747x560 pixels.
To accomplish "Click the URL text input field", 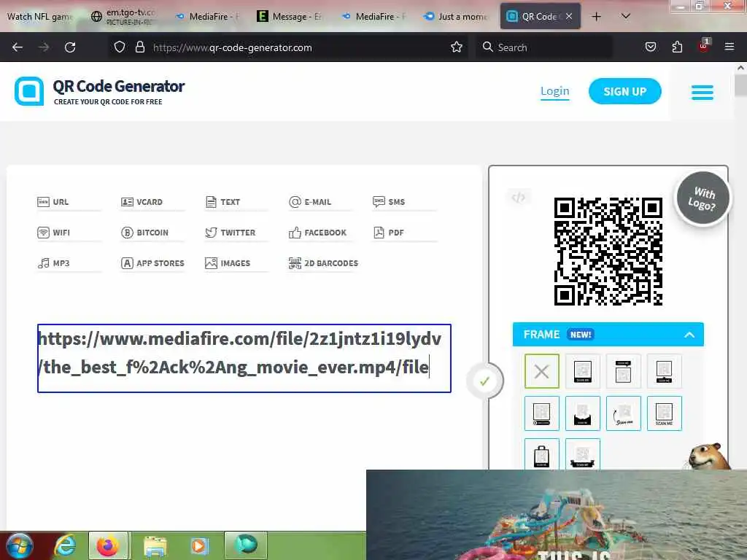I will point(244,358).
